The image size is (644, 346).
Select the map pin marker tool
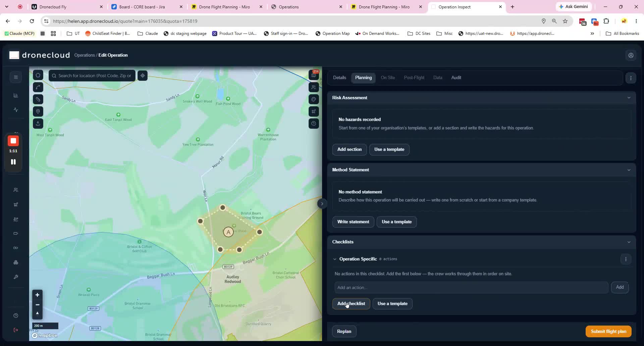click(x=38, y=112)
